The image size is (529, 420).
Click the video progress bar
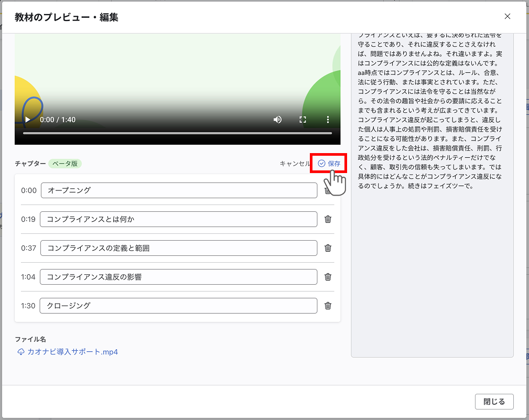[x=177, y=133]
